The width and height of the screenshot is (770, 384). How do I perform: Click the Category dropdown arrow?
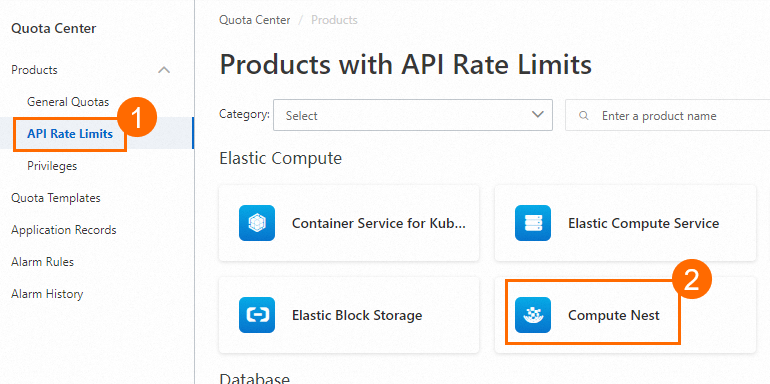tap(538, 115)
